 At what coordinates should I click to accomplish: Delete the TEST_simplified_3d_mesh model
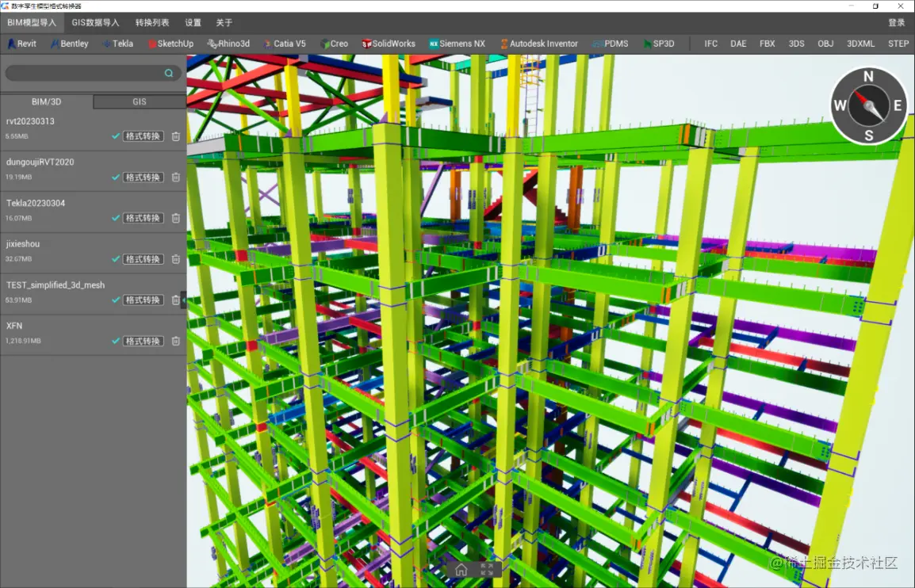click(176, 300)
